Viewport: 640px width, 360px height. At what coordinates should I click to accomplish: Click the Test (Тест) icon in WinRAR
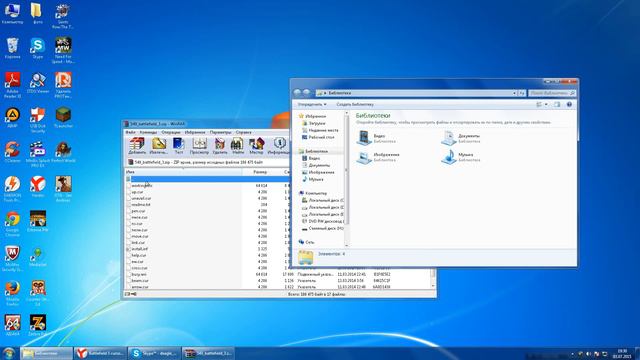(x=179, y=146)
